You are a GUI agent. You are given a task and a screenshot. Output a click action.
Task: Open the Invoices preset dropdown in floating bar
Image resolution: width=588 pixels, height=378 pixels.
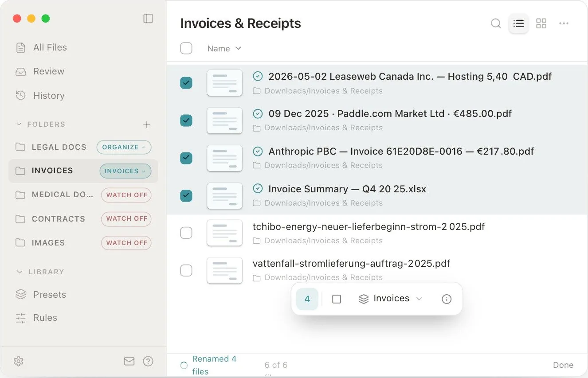[x=390, y=299]
